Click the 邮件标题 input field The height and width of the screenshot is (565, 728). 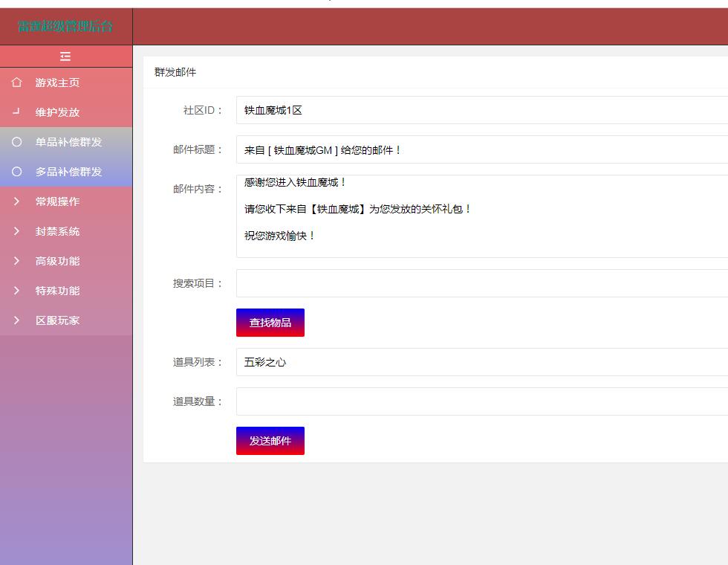click(481, 149)
